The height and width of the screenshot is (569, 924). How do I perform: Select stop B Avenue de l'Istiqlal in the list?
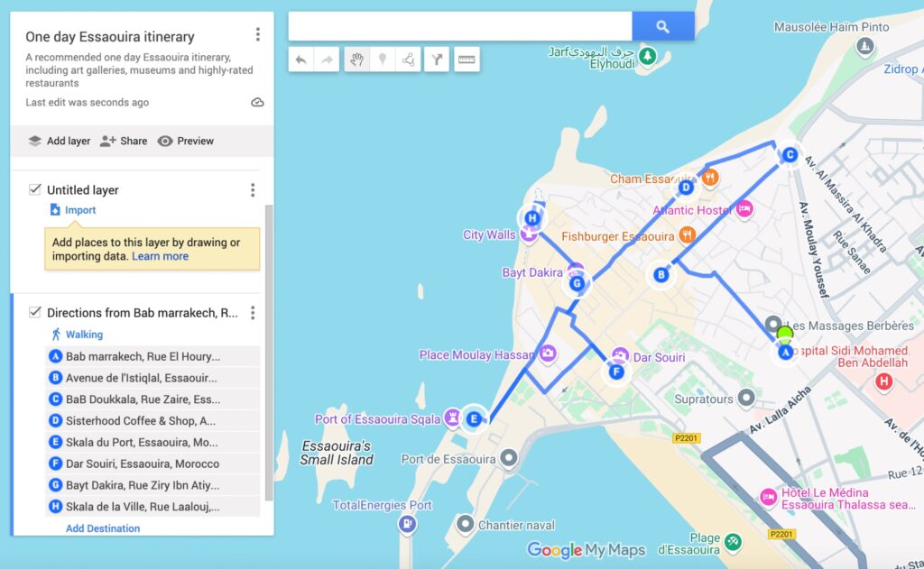pos(152,378)
